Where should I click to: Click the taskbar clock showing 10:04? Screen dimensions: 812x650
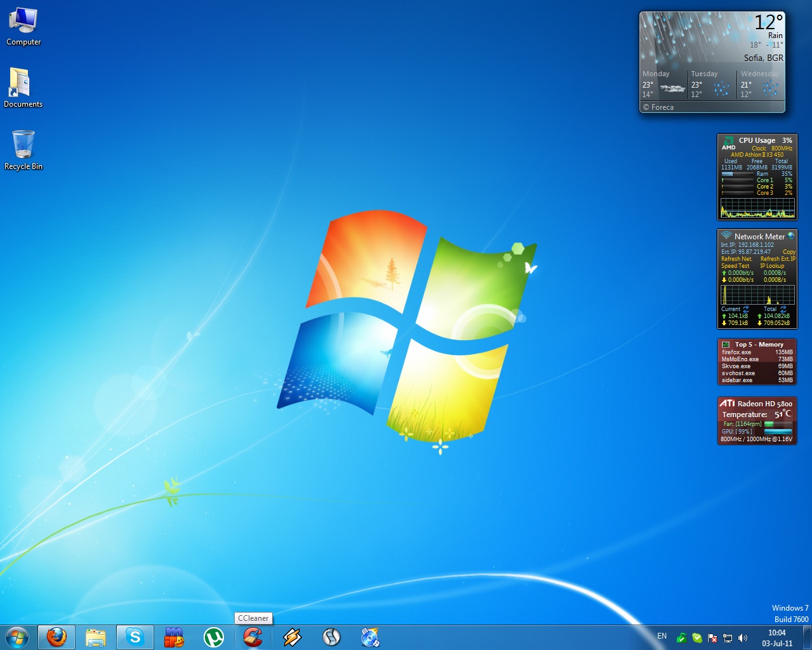point(777,637)
